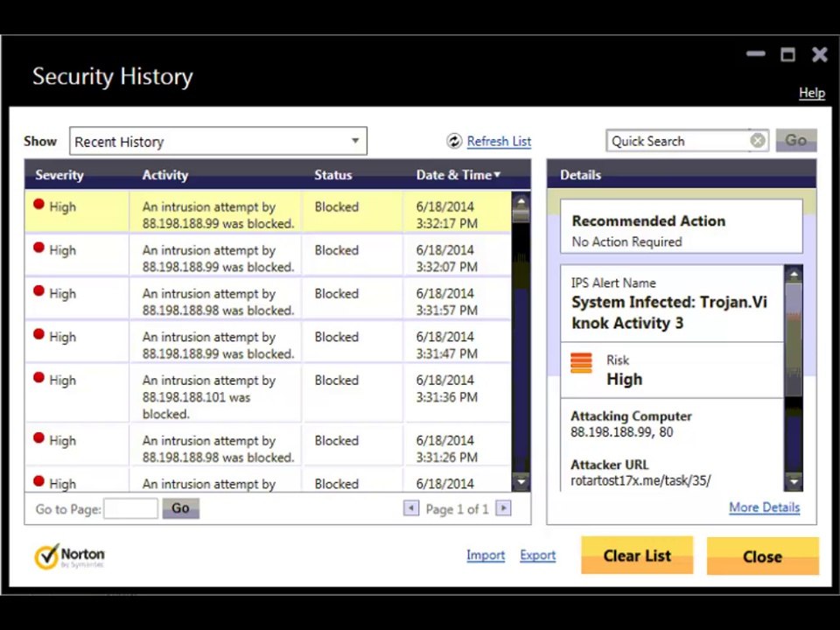Open More Details link
Image resolution: width=840 pixels, height=630 pixels.
point(765,507)
